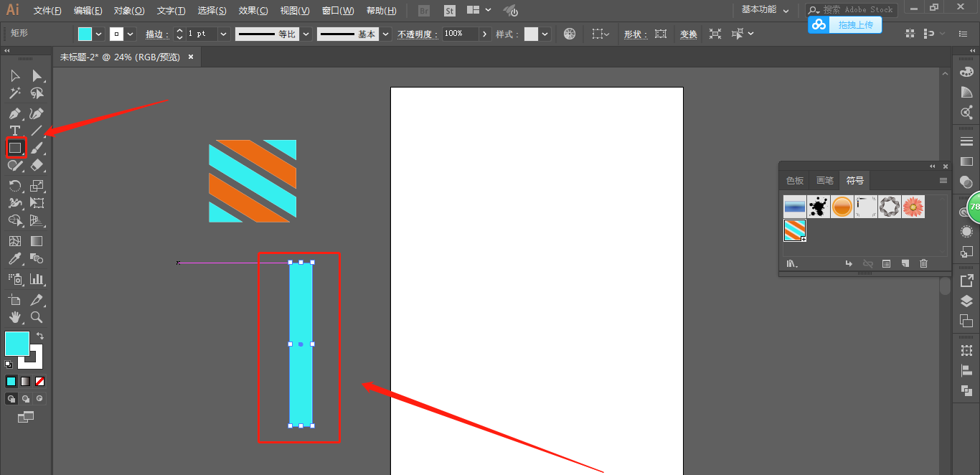
Task: Place symbol instance on artboard
Action: tap(849, 264)
